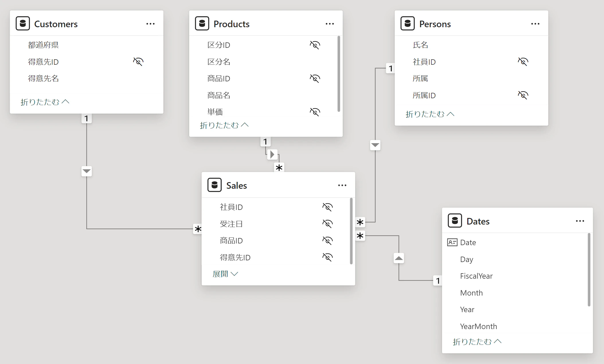The height and width of the screenshot is (364, 604).
Task: Click the Products table database icon
Action: (202, 23)
